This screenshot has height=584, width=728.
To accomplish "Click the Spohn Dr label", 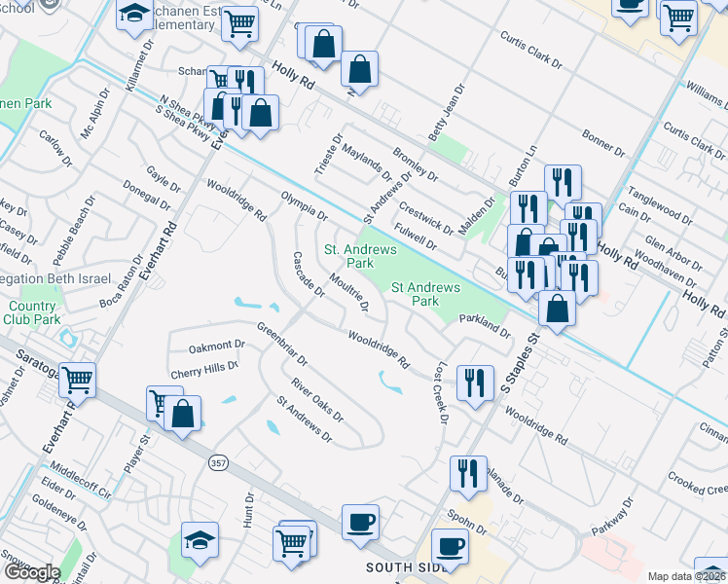I will pos(467,523).
